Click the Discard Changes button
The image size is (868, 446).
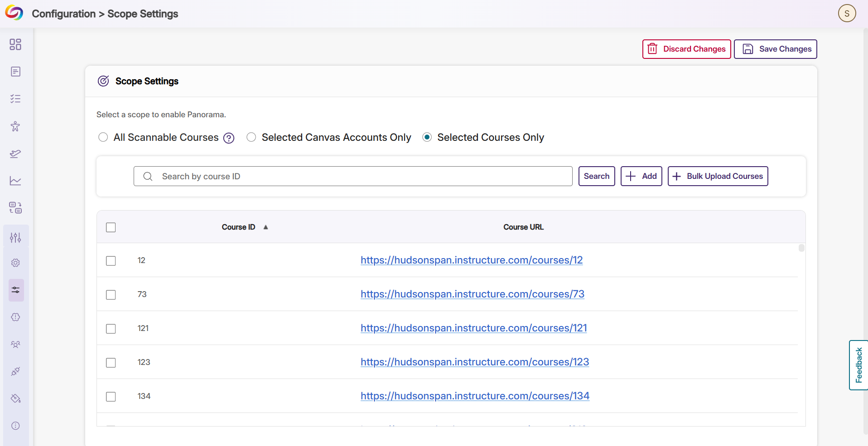click(686, 49)
